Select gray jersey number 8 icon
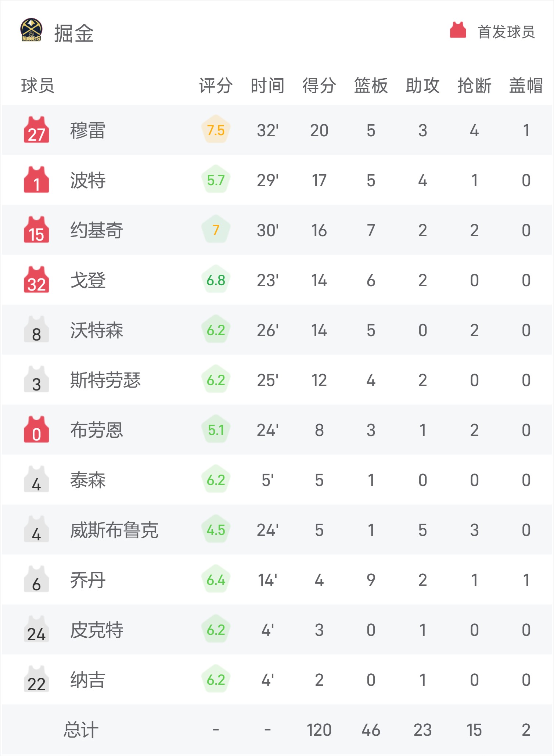This screenshot has width=554, height=756. 36,330
